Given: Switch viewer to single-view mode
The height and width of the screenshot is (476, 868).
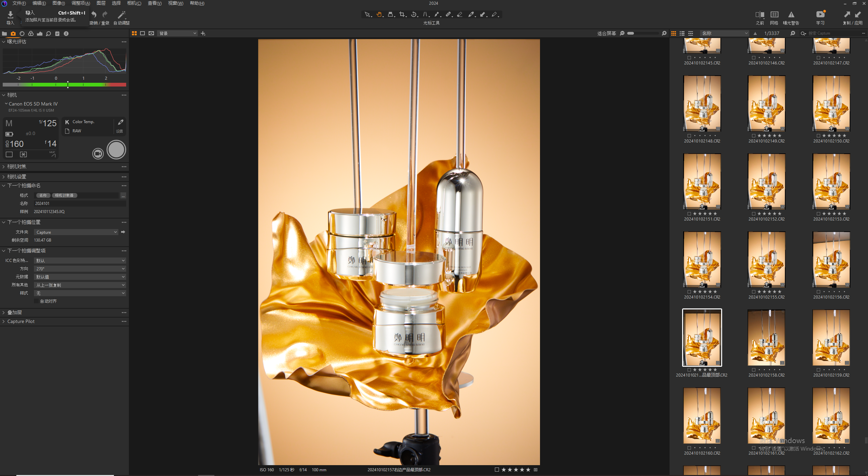Looking at the screenshot, I should 142,33.
